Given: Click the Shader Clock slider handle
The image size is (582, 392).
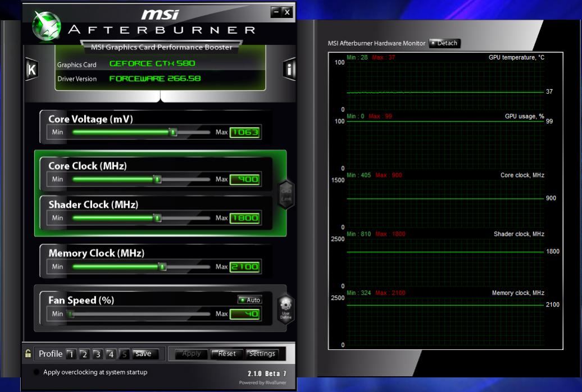Looking at the screenshot, I should click(157, 218).
